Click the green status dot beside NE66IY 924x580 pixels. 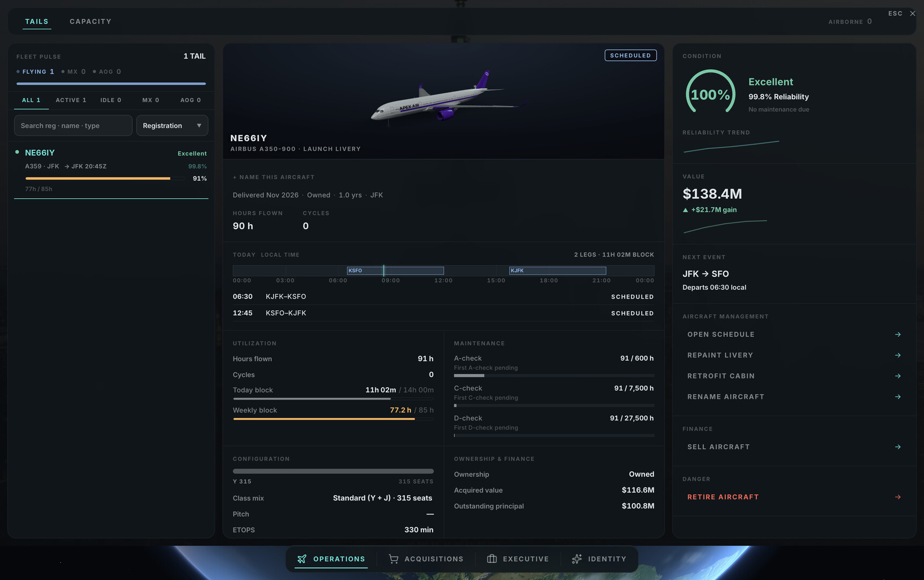(x=17, y=152)
